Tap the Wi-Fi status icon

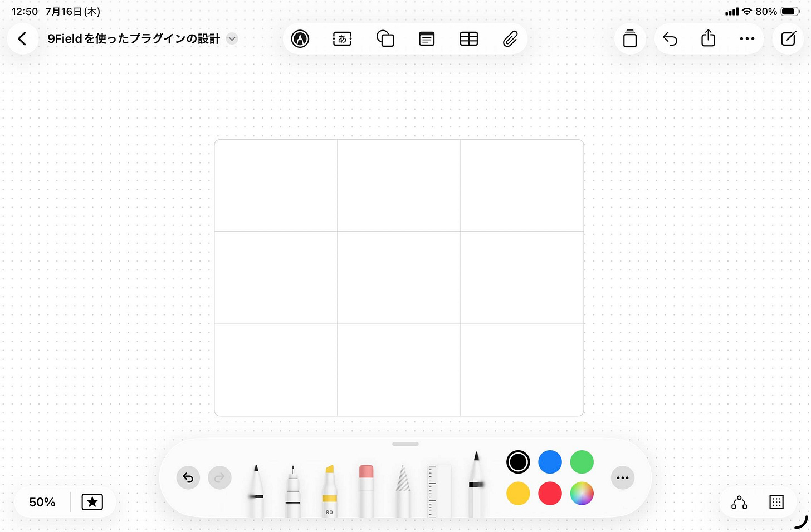(747, 11)
